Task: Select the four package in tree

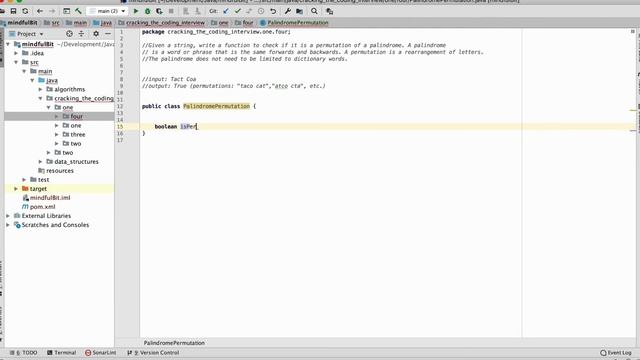Action: coord(76,116)
